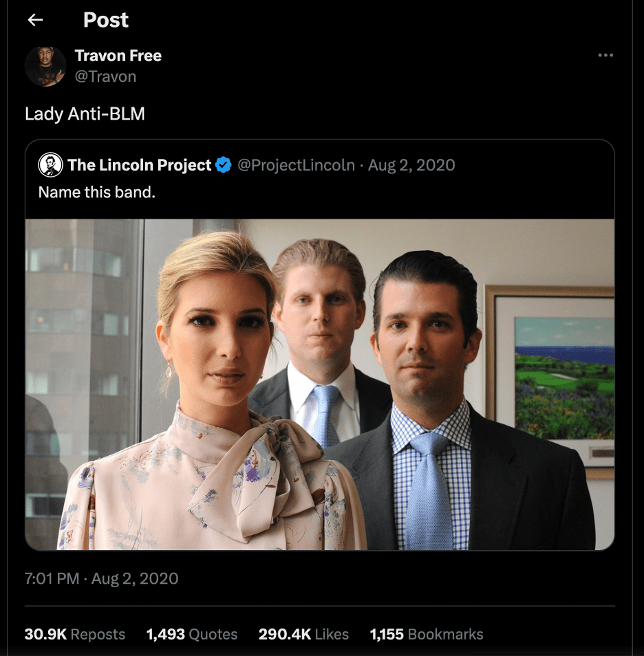Click the 1,155 Bookmarks count
644x656 pixels.
point(427,634)
